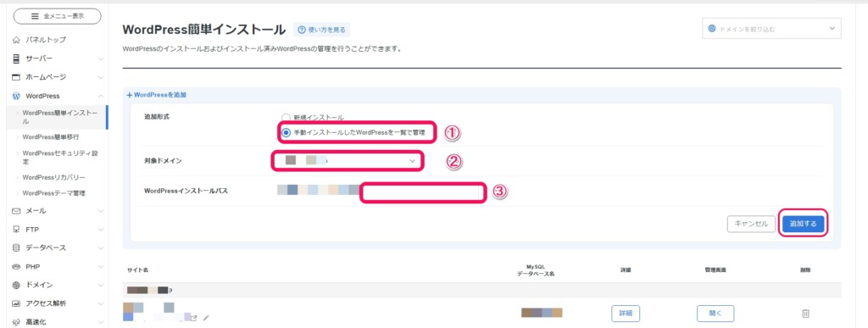Click the ホームページ window icon
This screenshot has width=868, height=328.
(x=16, y=77)
